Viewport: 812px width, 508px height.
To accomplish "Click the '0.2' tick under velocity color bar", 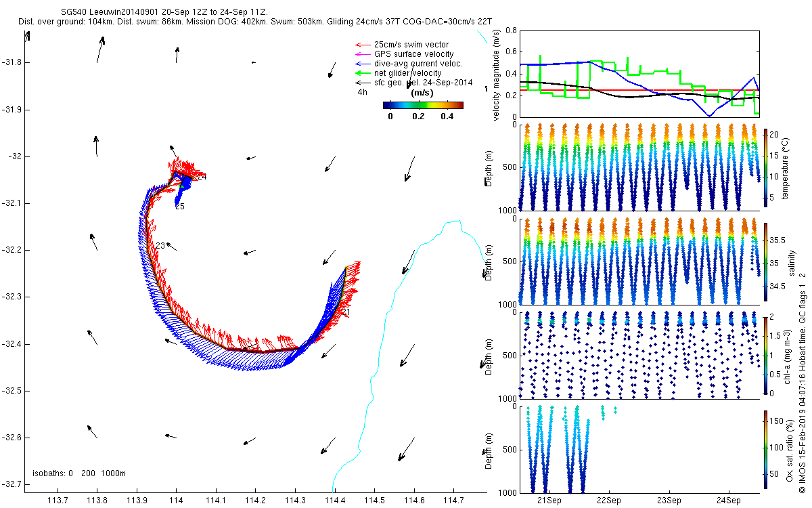I will tap(418, 117).
